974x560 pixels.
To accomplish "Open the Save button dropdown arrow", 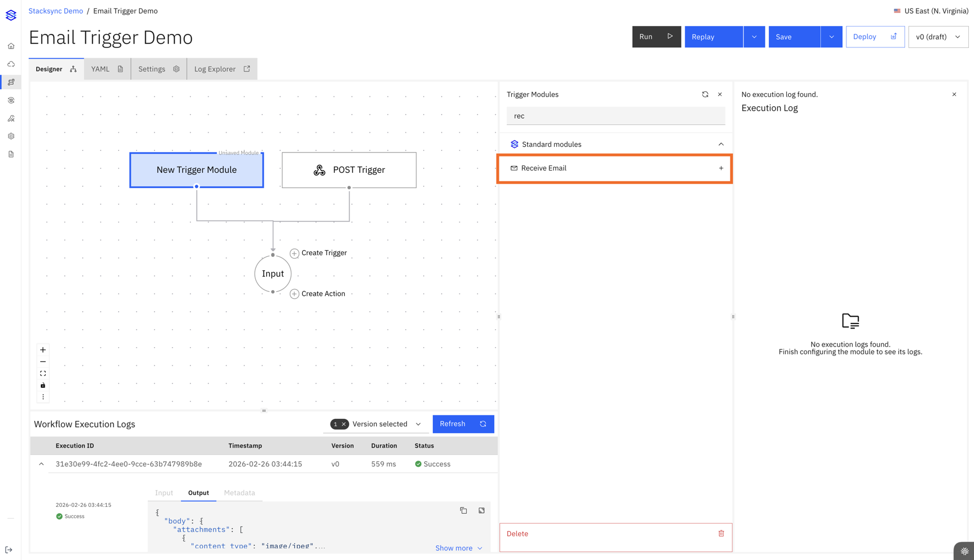I will [x=831, y=37].
